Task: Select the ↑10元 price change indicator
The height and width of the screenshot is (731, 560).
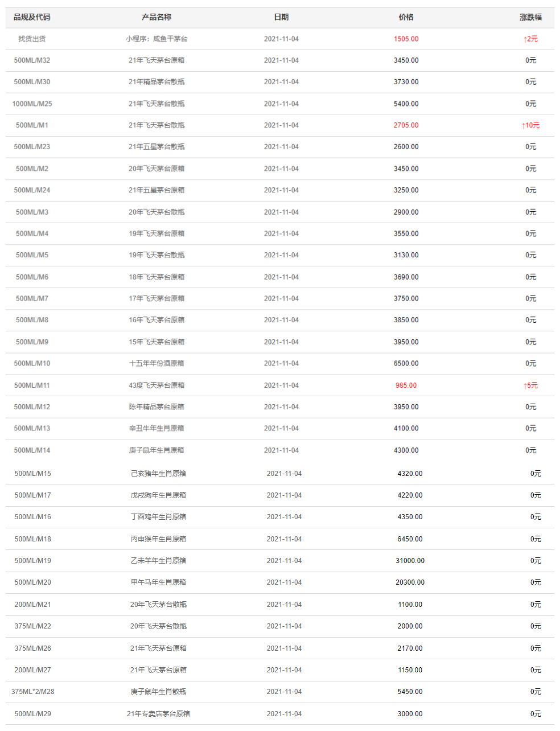Action: click(x=530, y=125)
